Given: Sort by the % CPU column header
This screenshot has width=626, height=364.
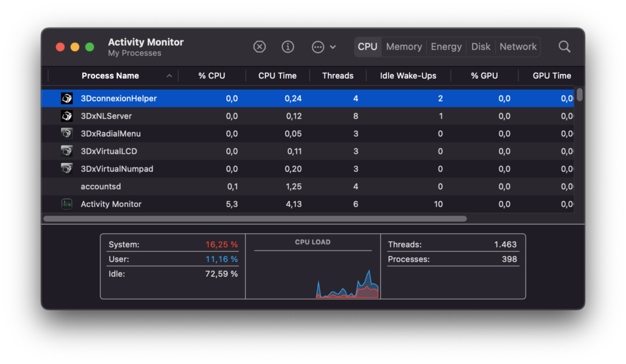Looking at the screenshot, I should 212,76.
